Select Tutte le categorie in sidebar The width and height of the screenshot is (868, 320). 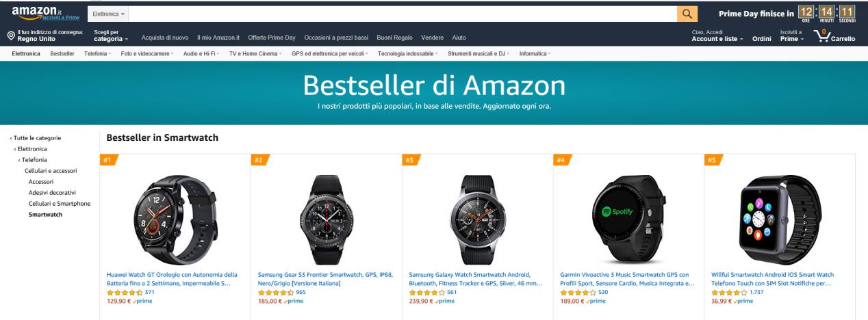tap(36, 138)
